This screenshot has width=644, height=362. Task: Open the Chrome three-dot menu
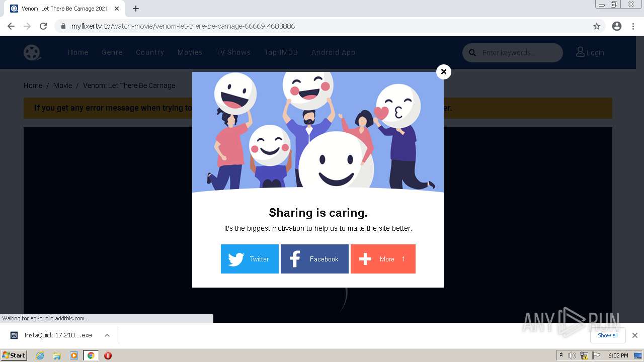pyautogui.click(x=633, y=26)
